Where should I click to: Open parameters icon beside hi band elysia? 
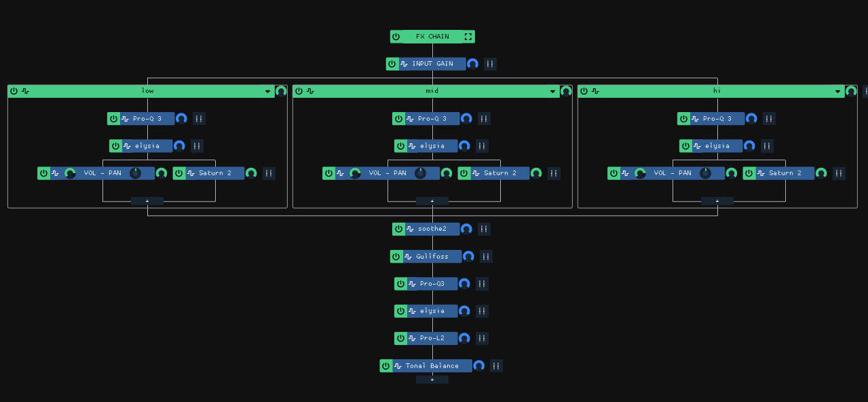pos(767,146)
